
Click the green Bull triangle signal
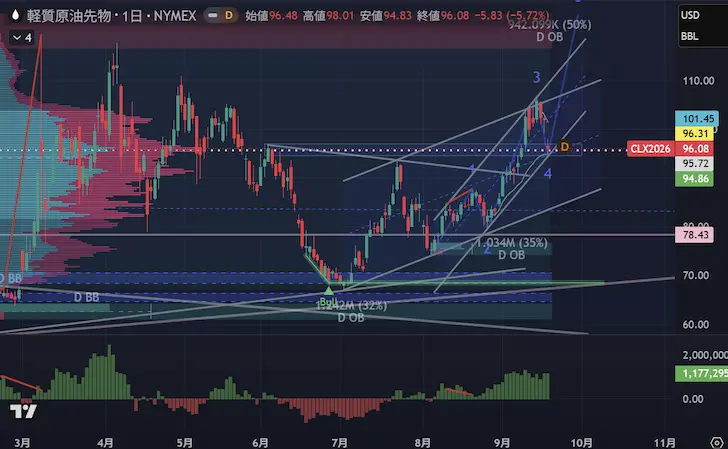328,291
